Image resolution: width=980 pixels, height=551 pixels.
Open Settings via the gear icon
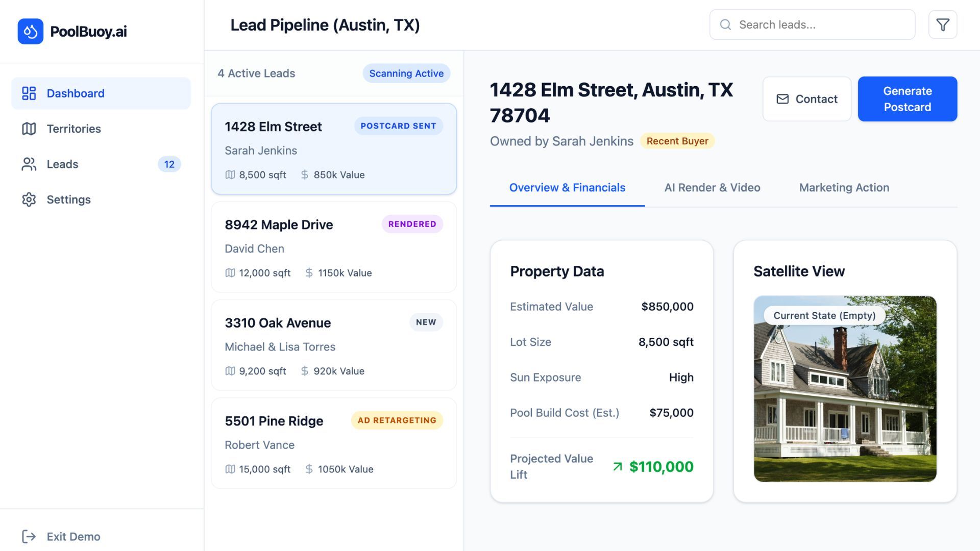[29, 199]
